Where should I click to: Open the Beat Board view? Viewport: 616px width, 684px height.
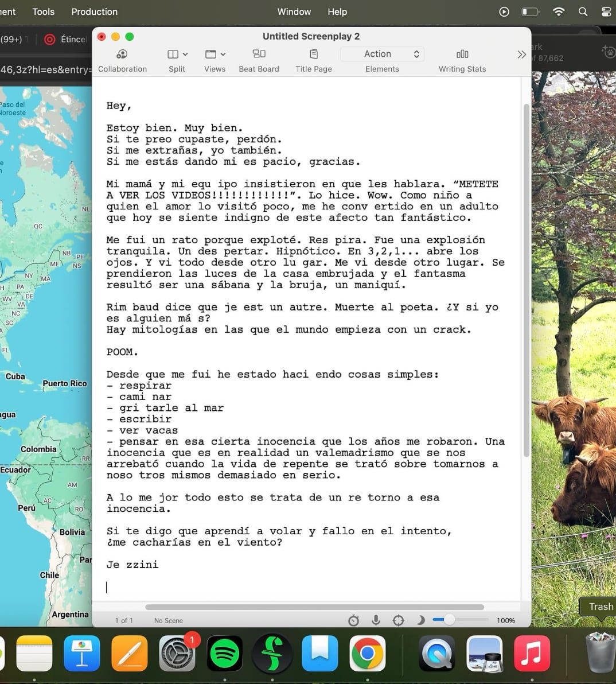tap(259, 60)
